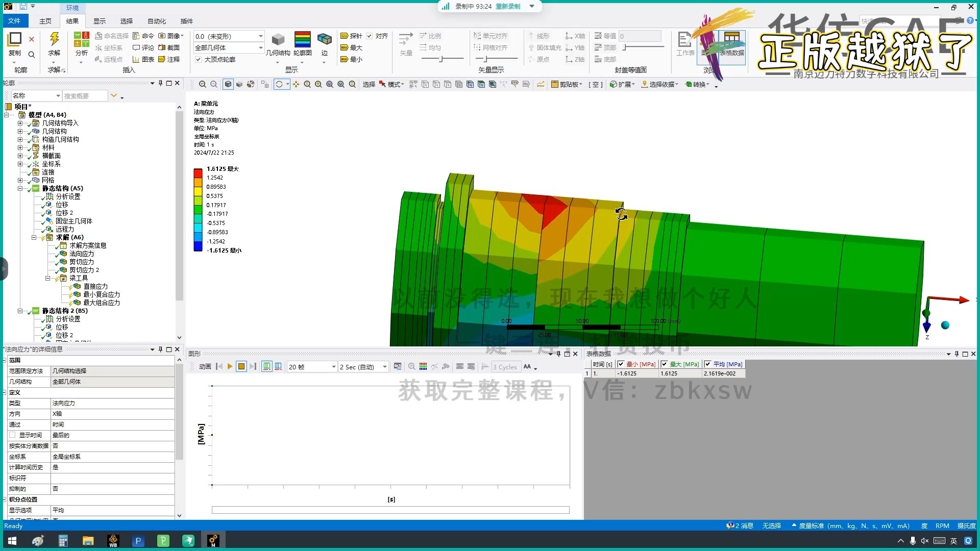Click the Probe (探针) tool

click(351, 36)
